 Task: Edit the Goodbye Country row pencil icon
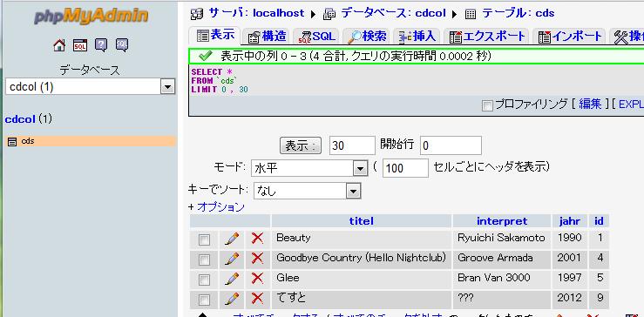(x=232, y=259)
